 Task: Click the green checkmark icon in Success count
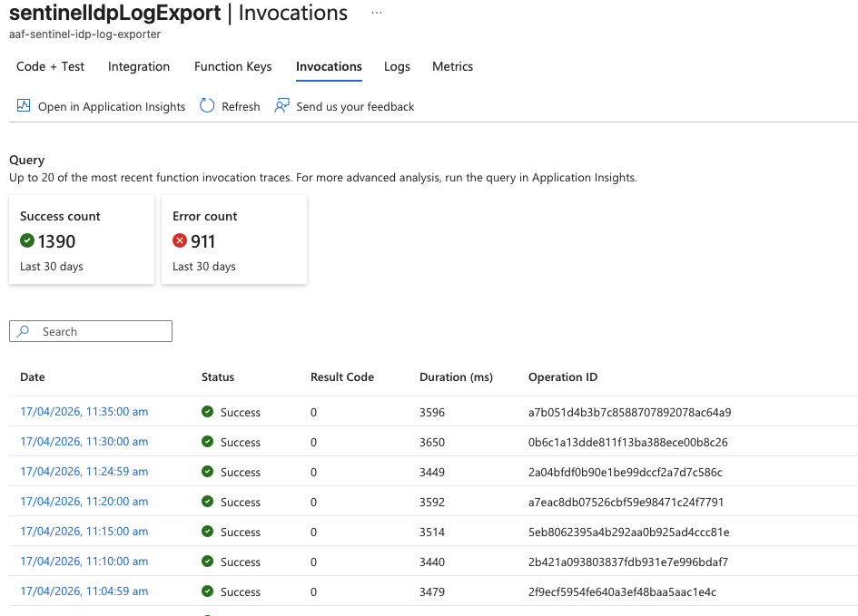(x=27, y=241)
